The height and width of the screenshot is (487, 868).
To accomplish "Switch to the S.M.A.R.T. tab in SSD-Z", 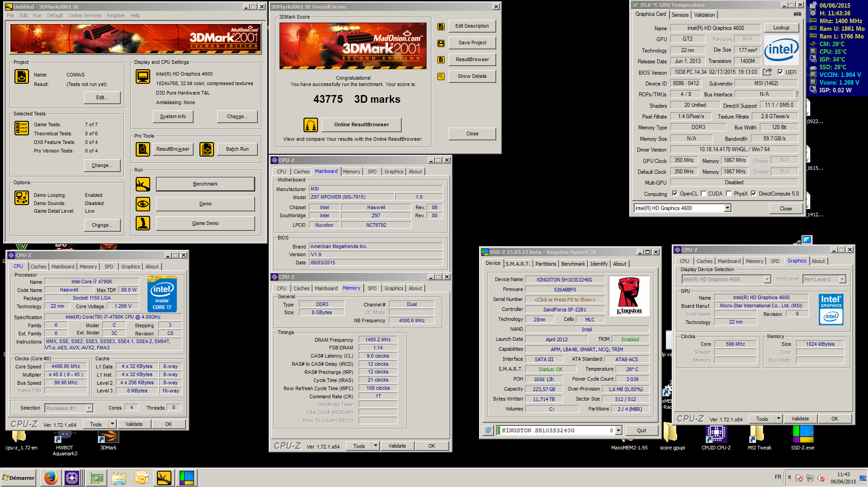I will [517, 264].
